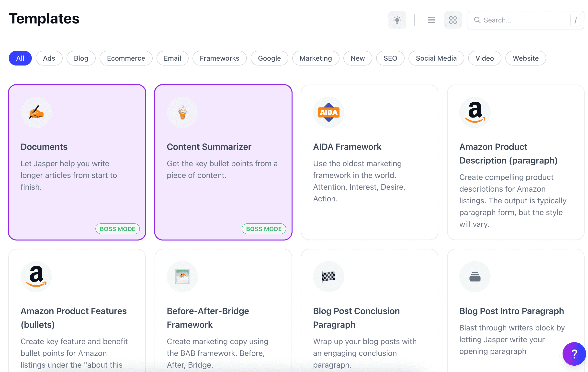Filter templates by Social Media

coord(436,58)
